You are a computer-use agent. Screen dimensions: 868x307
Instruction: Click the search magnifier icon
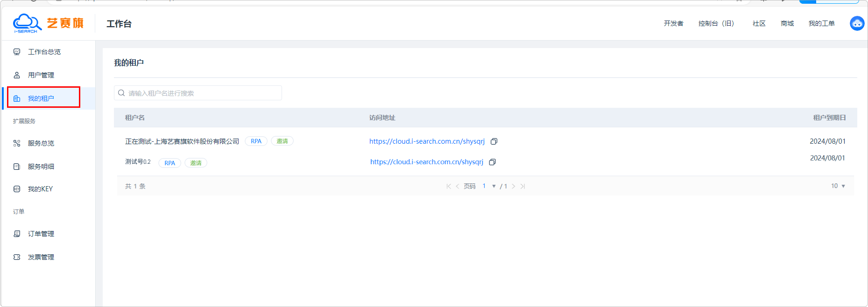point(121,93)
